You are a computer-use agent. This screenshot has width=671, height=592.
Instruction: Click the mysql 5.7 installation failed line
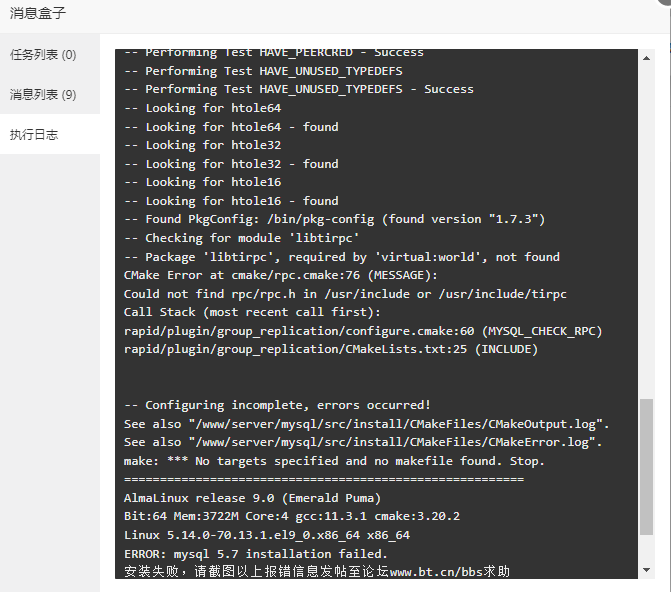pyautogui.click(x=255, y=554)
